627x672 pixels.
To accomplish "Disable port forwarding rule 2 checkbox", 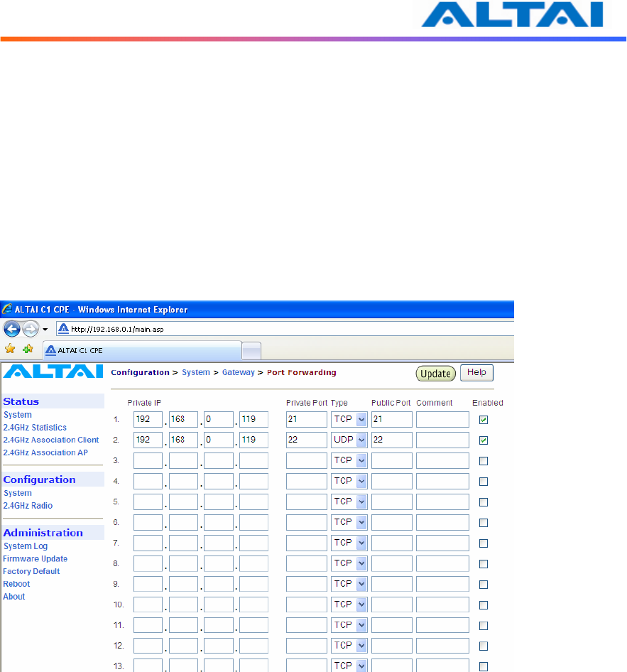I will (484, 440).
